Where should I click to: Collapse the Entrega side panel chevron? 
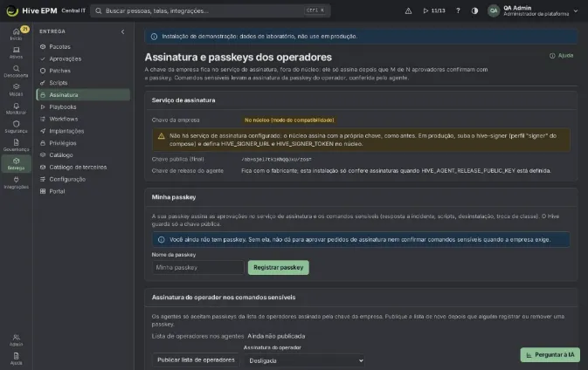pyautogui.click(x=122, y=31)
